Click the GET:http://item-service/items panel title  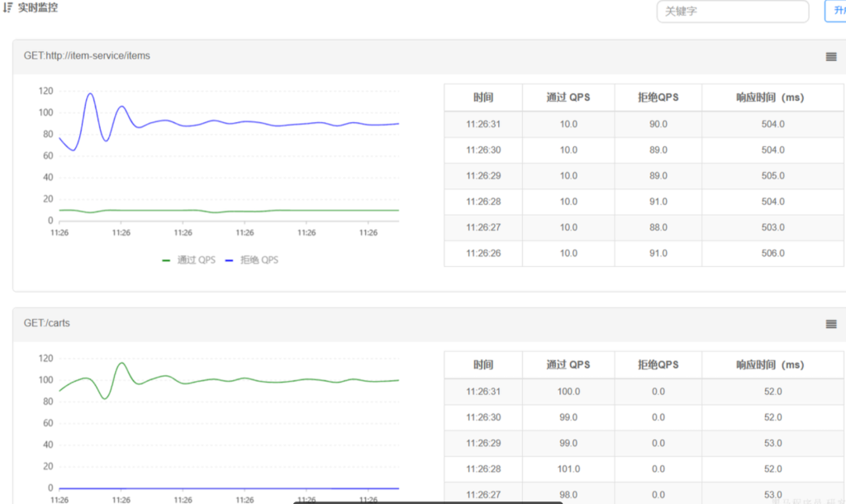(87, 55)
